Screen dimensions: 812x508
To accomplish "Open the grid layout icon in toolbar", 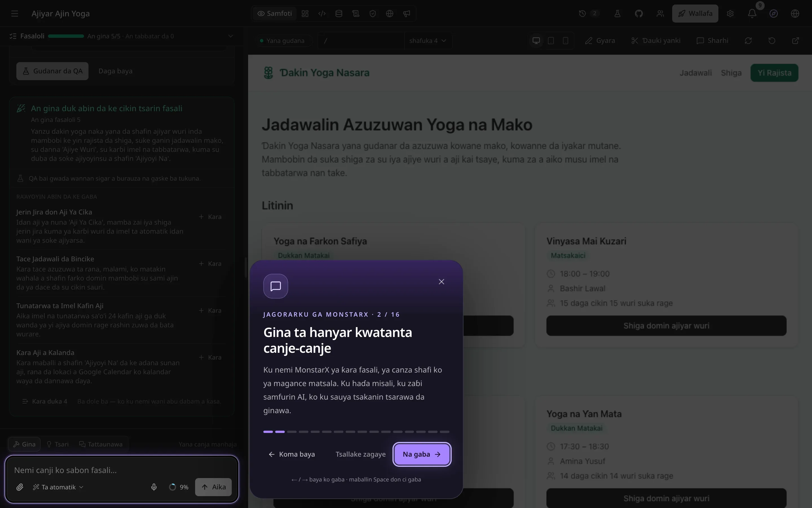I will (305, 14).
